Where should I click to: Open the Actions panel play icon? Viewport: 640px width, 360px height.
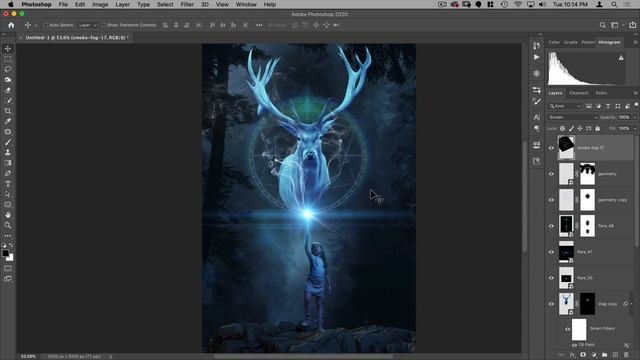pyautogui.click(x=536, y=57)
